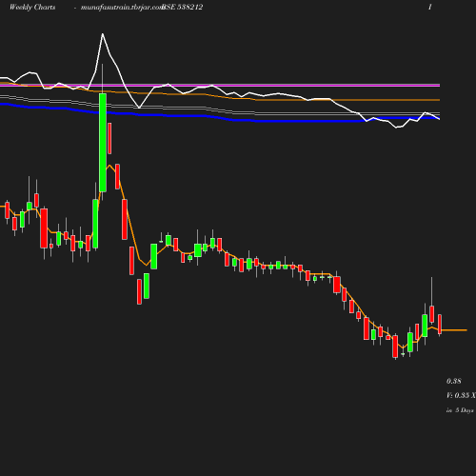Click the 'BSE 538212' ticker label

(182, 8)
